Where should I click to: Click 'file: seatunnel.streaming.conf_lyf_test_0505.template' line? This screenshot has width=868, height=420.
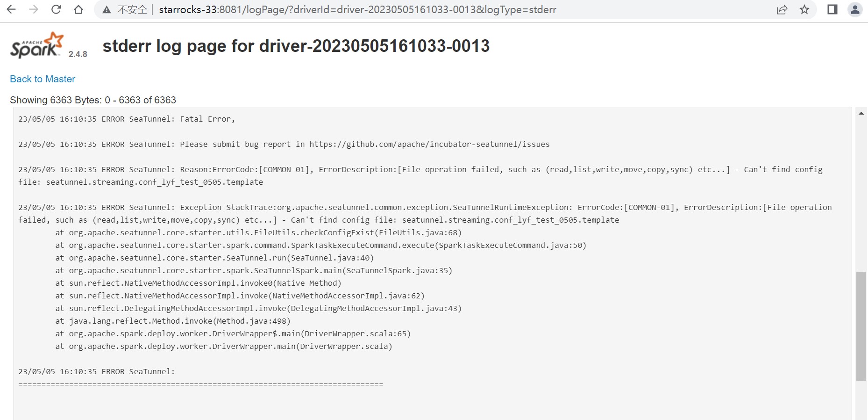[x=141, y=182]
